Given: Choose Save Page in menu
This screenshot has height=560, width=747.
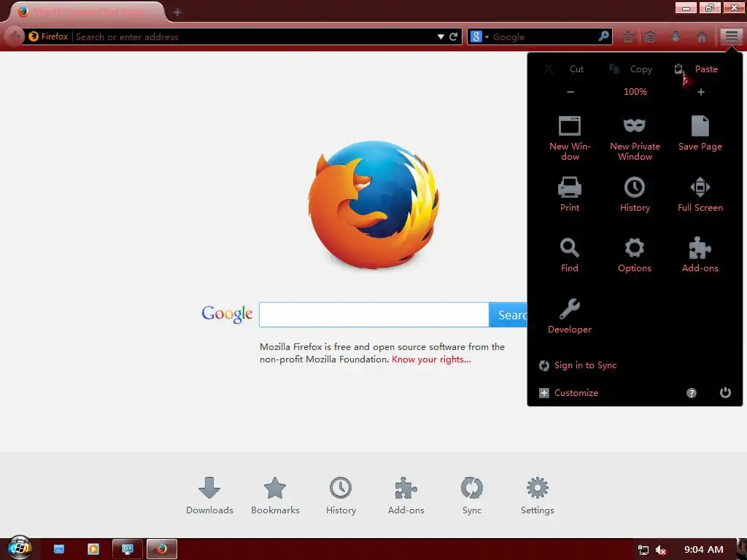Looking at the screenshot, I should pyautogui.click(x=700, y=133).
